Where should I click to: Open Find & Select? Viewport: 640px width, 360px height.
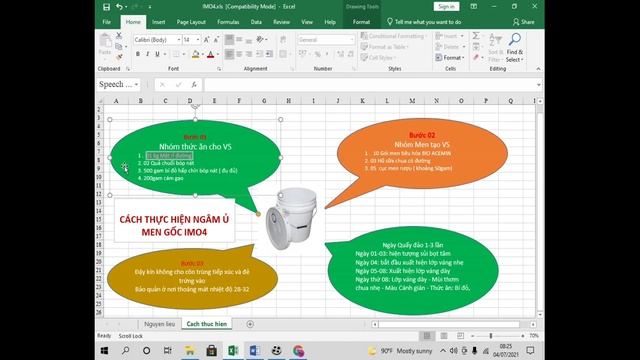tap(515, 48)
